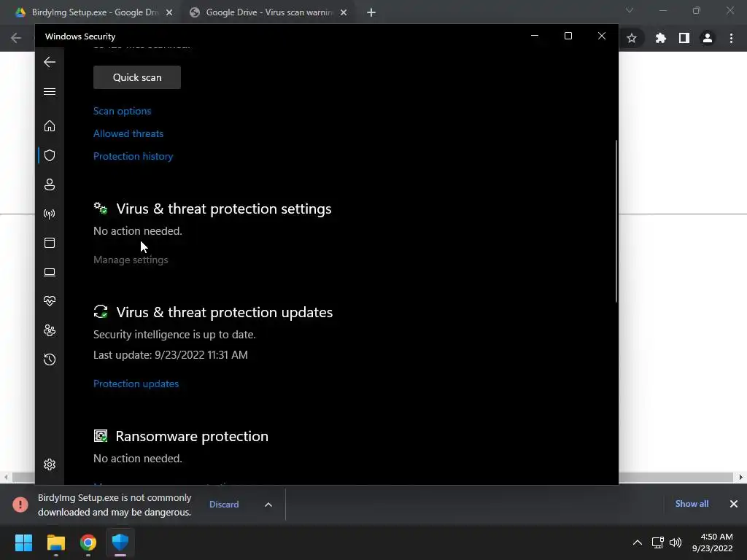Screen dimensions: 747x560
Task: Open App & browser control icon
Action: click(50, 243)
